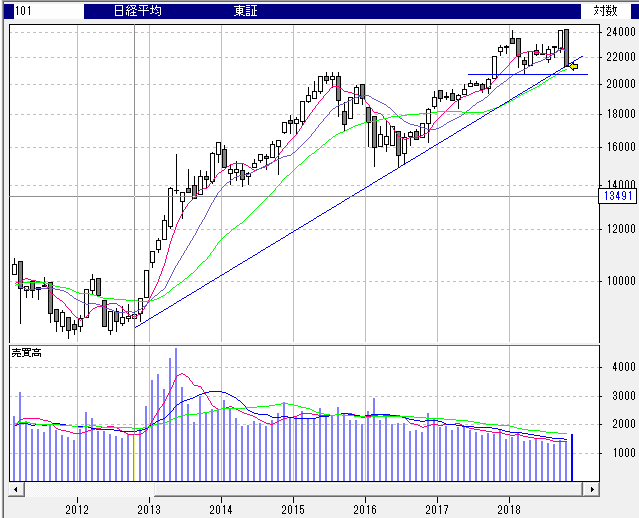Click the left scroll arrow of chart scrollbar
This screenshot has height=518, width=639.
tap(17, 489)
